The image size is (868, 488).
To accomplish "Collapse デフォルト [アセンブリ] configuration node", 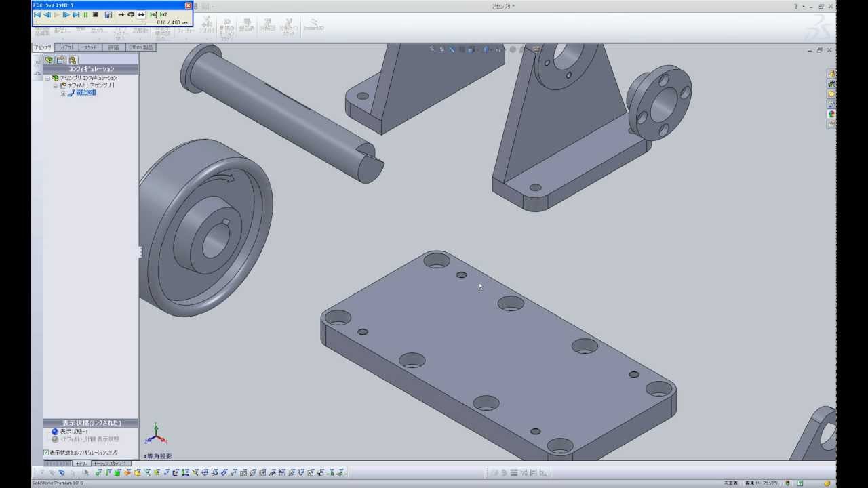I will [56, 86].
